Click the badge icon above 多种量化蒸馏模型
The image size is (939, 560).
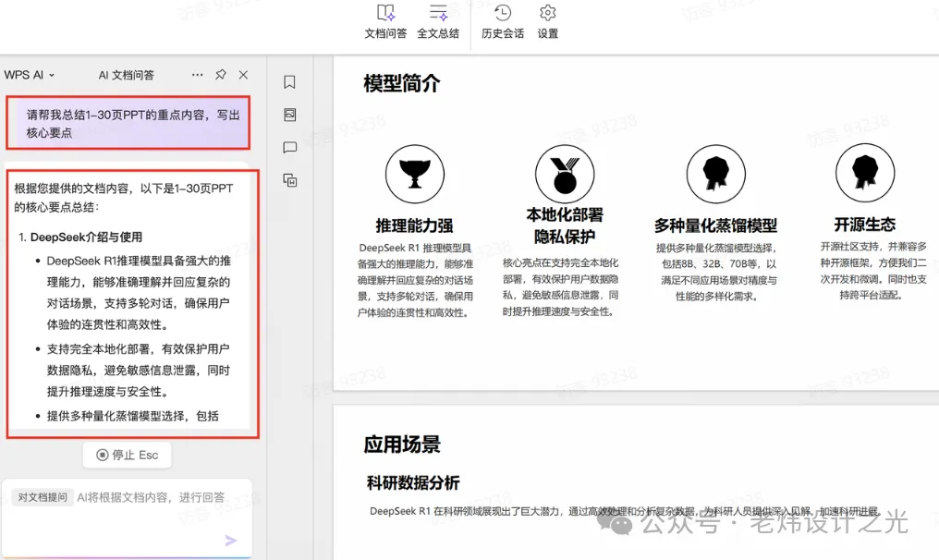click(715, 174)
